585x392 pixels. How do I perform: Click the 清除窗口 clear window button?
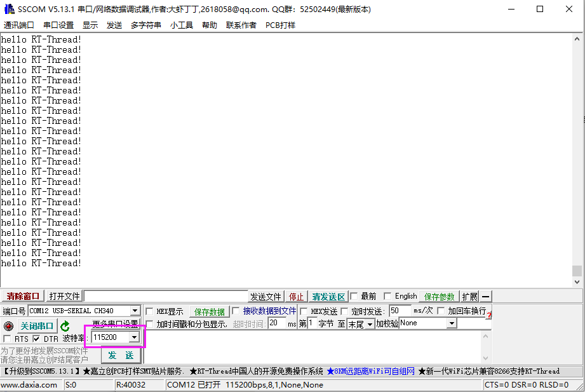click(23, 297)
